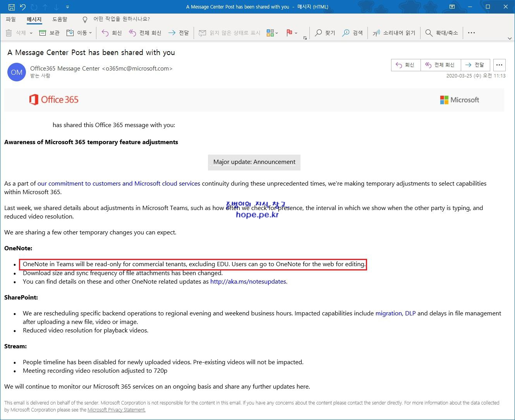
Task: Click the message subject heading
Action: [91, 52]
